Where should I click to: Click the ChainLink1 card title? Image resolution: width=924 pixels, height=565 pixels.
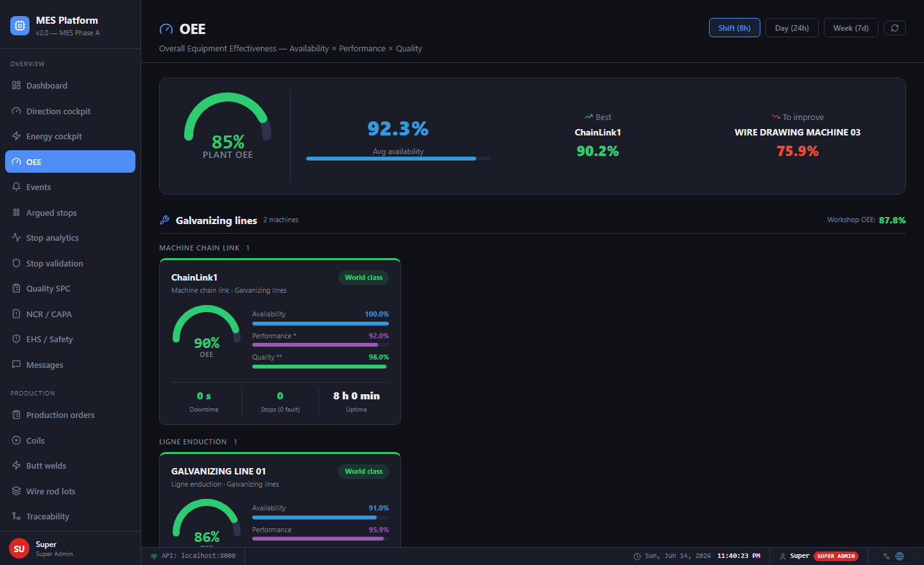[194, 277]
